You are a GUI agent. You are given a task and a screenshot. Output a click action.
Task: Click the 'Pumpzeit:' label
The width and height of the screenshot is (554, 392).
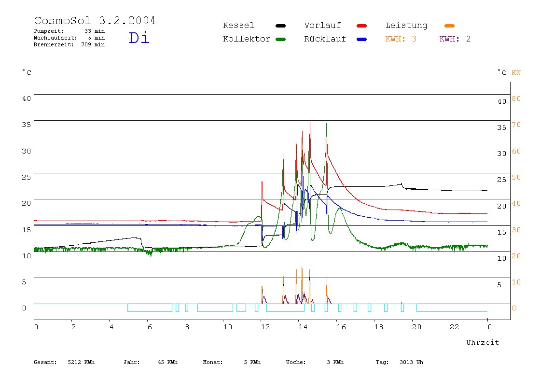point(49,31)
